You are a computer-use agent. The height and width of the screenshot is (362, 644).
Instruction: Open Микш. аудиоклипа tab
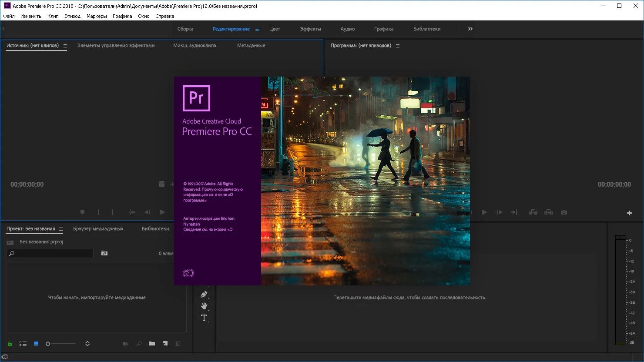195,46
